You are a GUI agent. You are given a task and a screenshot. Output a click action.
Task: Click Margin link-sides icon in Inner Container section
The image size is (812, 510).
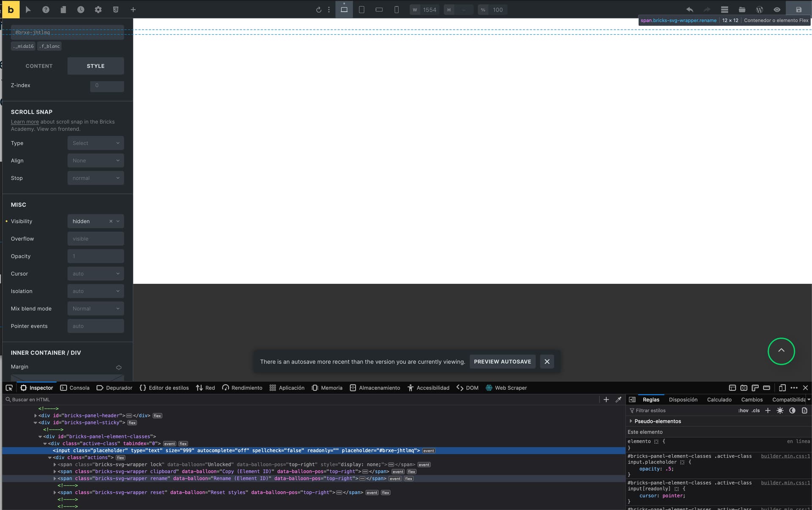point(119,367)
